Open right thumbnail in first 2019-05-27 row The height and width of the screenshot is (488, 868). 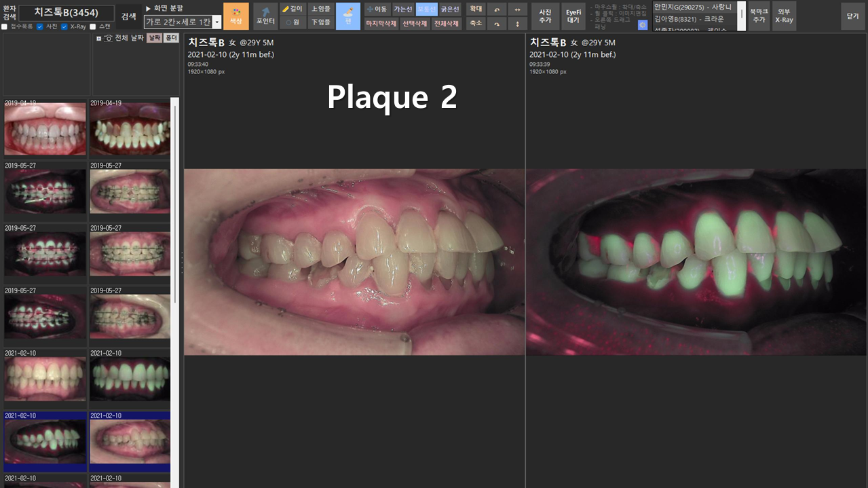[130, 191]
